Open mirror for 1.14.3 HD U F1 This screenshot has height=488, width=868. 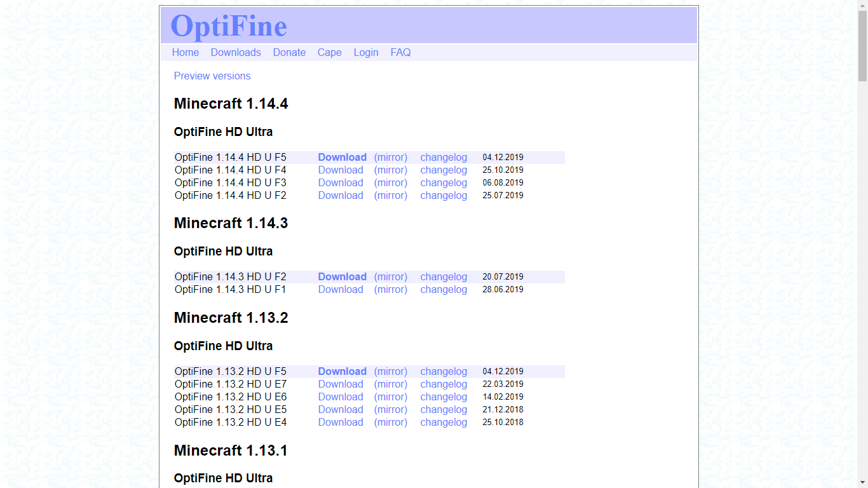click(x=391, y=290)
